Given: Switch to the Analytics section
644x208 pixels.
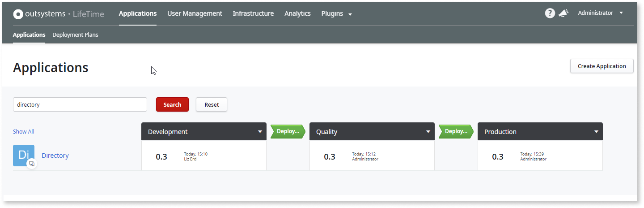Looking at the screenshot, I should 297,13.
